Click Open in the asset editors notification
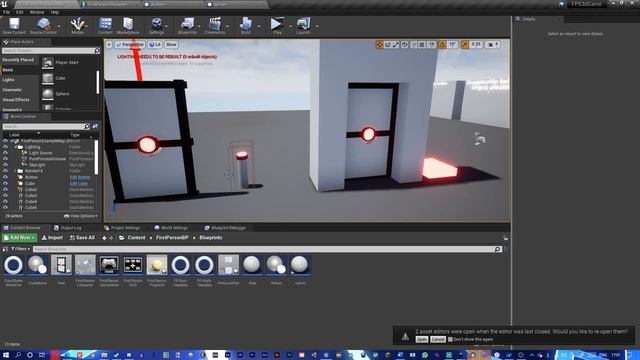Viewport: 640px width, 360px height. pyautogui.click(x=422, y=339)
